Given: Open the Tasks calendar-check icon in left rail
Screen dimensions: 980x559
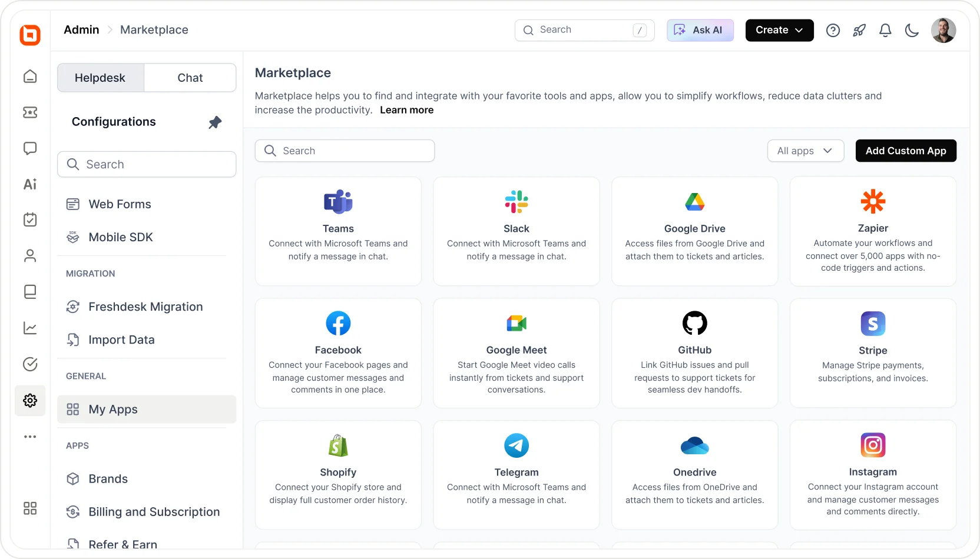Looking at the screenshot, I should [x=30, y=220].
